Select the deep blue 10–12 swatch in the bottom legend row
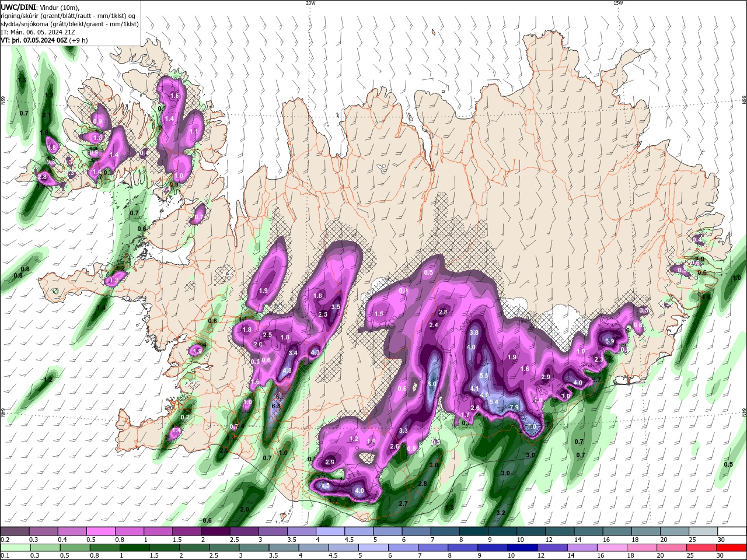Screen dimensions: 747x560 click(522, 548)
